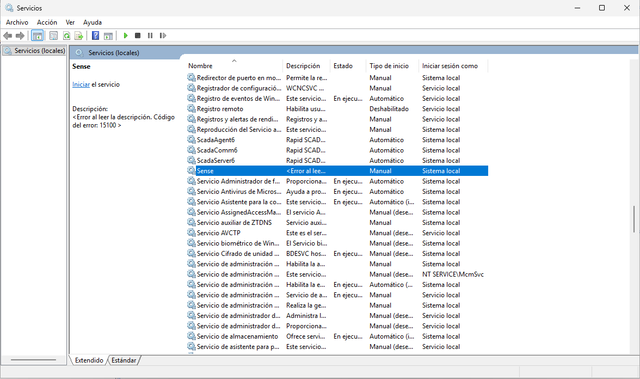Open the Properties toolbar icon

click(53, 36)
